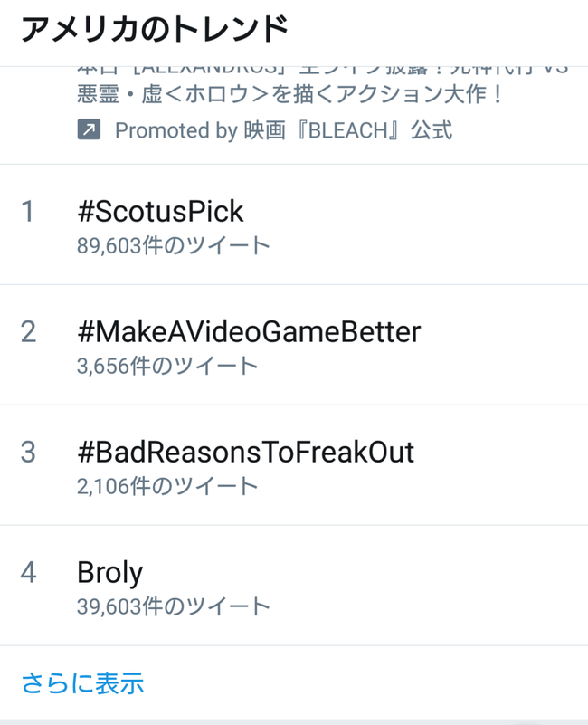Select rank number 1 trend row
The height and width of the screenshot is (725, 588).
tap(294, 224)
